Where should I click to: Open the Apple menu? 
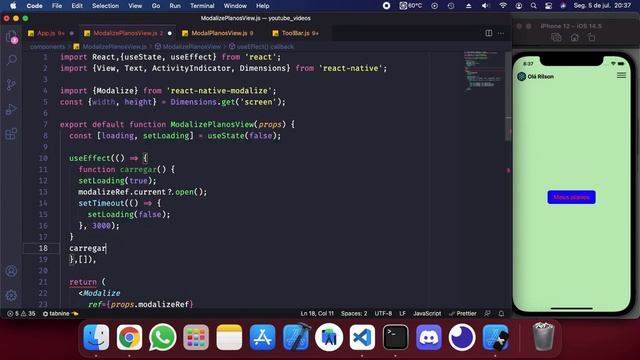point(13,6)
